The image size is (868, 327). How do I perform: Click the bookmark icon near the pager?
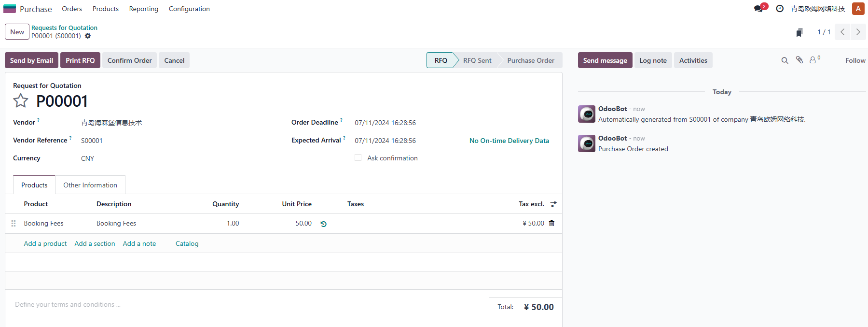click(799, 32)
